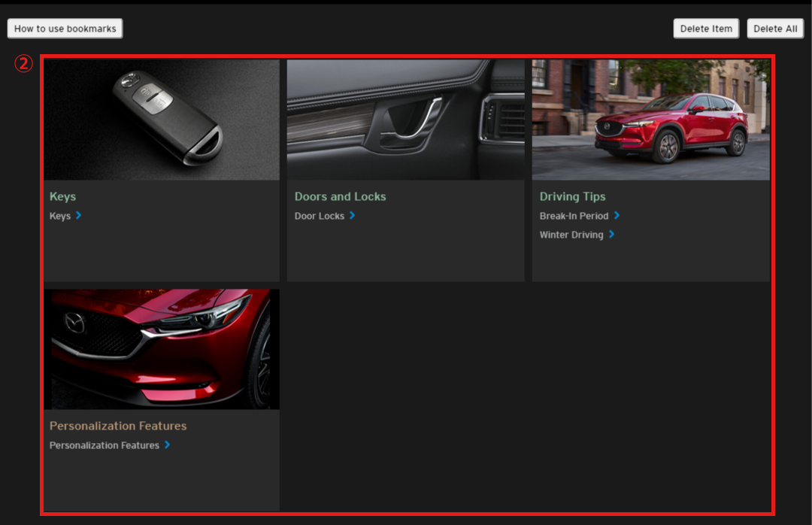Open the door handle thumbnail image
This screenshot has width=812, height=525.
pyautogui.click(x=405, y=120)
